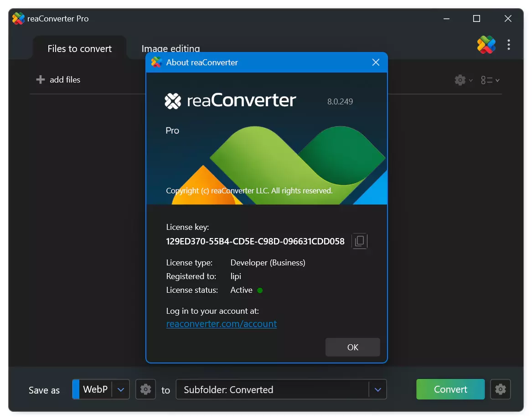The image size is (532, 420).
Task: Expand the Subfolder: Converted destination dropdown
Action: click(378, 389)
